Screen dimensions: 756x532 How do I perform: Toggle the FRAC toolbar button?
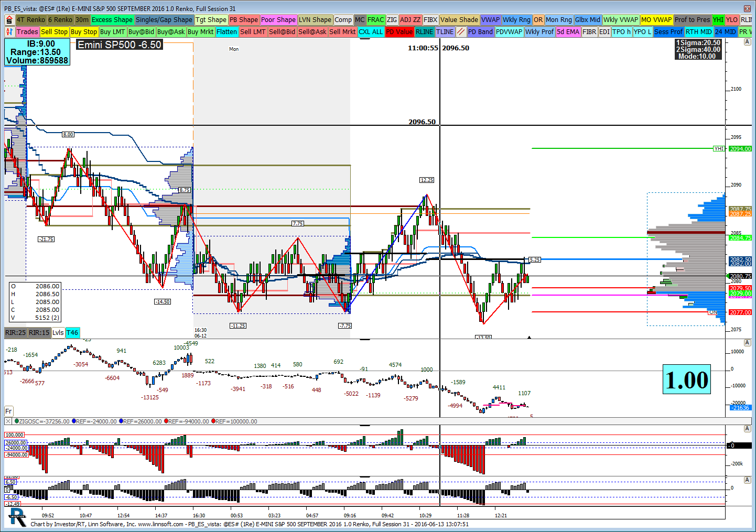[x=376, y=20]
